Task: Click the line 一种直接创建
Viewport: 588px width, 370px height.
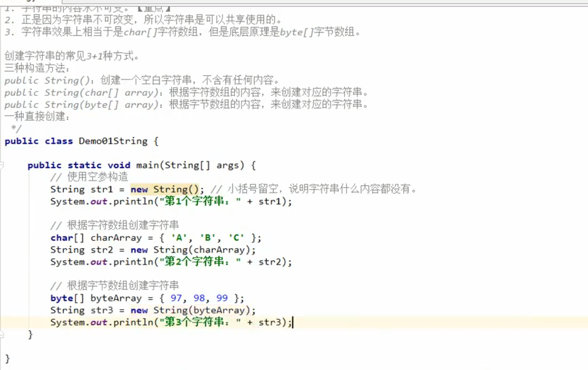Action: (38, 117)
